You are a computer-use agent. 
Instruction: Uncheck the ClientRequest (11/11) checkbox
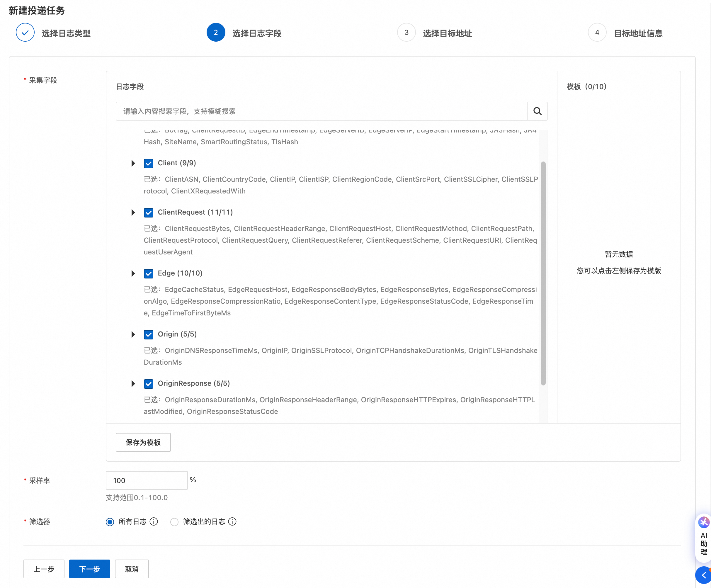(148, 213)
